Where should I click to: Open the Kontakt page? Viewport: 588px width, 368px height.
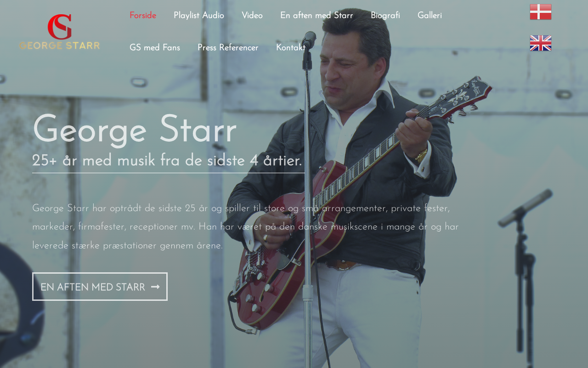click(x=291, y=48)
